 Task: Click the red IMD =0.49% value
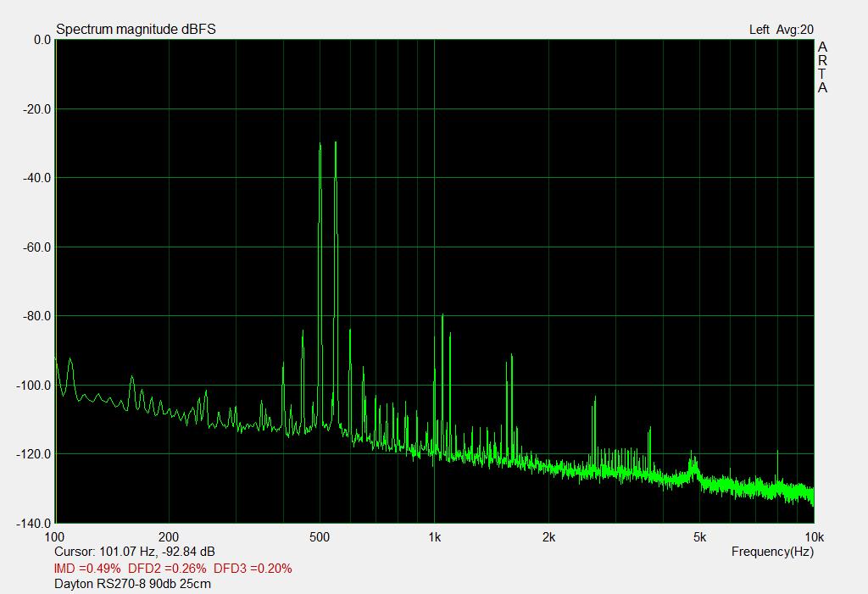pos(86,568)
